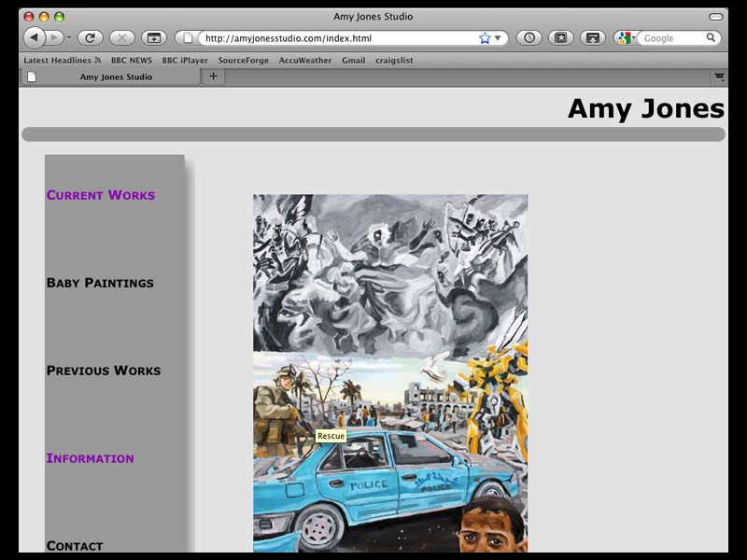This screenshot has height=560, width=747.
Task: Open the Gmail bookmark
Action: [354, 61]
